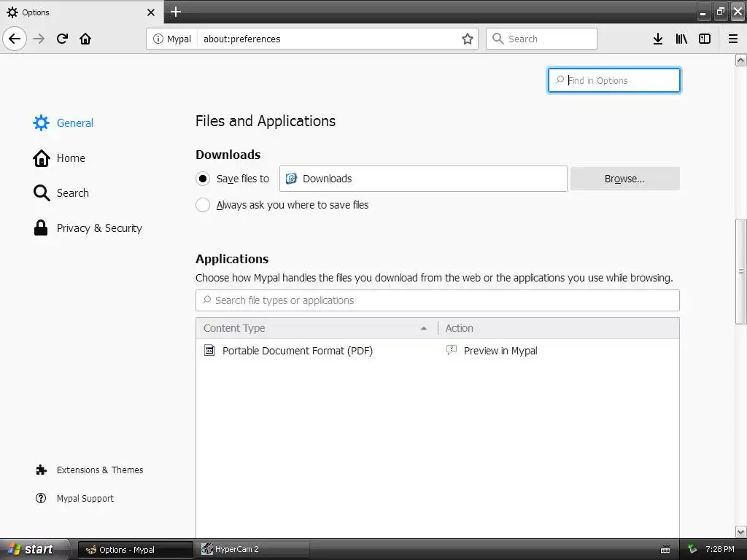Open the Library icon in toolbar
This screenshot has height=560, width=747.
tap(681, 39)
